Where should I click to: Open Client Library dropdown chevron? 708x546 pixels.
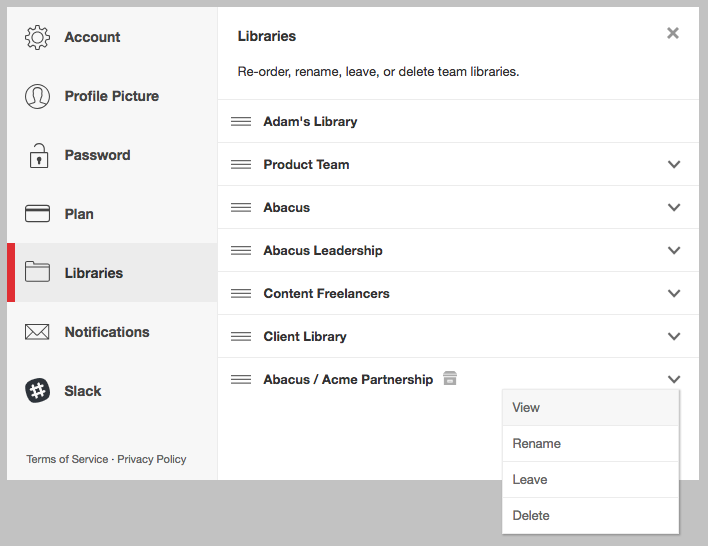click(674, 336)
